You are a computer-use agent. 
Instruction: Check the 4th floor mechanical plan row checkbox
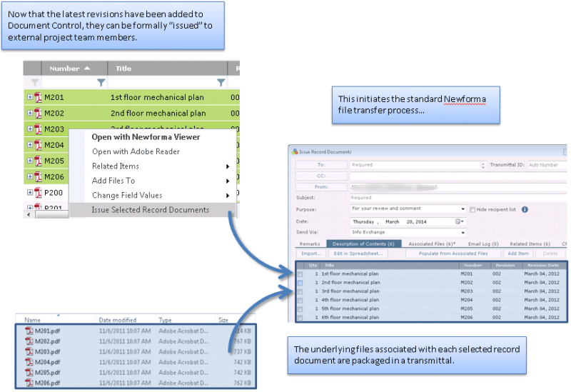coord(300,300)
